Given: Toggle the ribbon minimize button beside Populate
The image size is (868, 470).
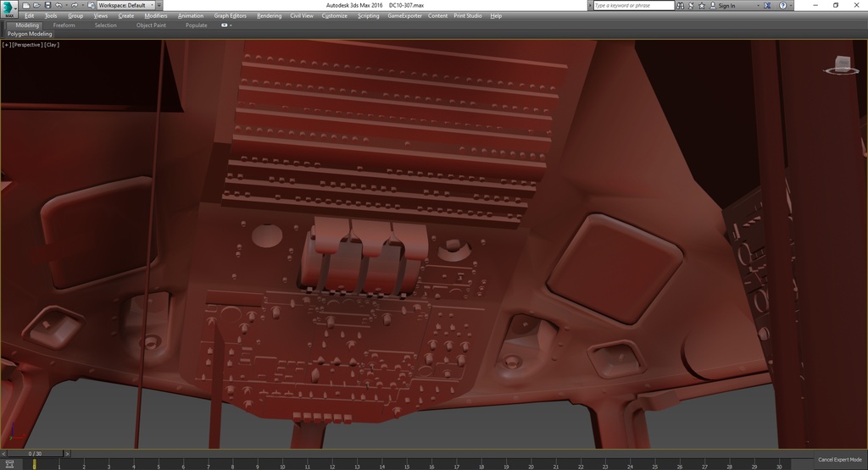Looking at the screenshot, I should (x=225, y=25).
